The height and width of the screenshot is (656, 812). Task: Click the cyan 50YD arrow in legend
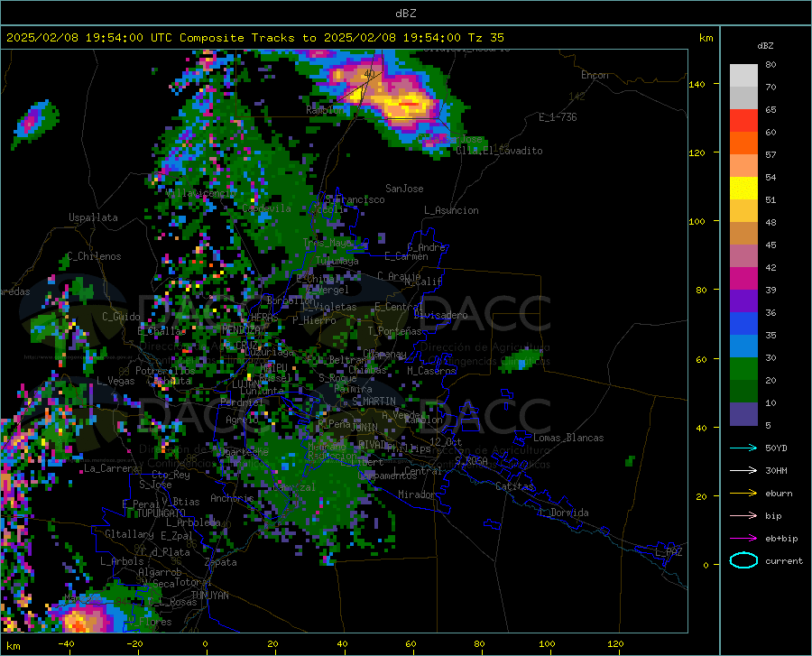[x=743, y=448]
